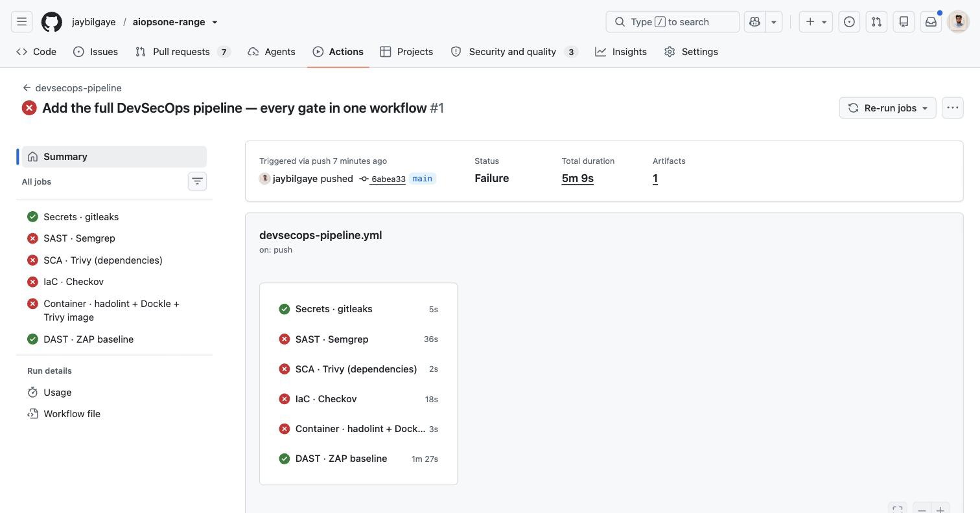
Task: Open Secrets · gitleaks job in sidebar
Action: tap(114, 217)
